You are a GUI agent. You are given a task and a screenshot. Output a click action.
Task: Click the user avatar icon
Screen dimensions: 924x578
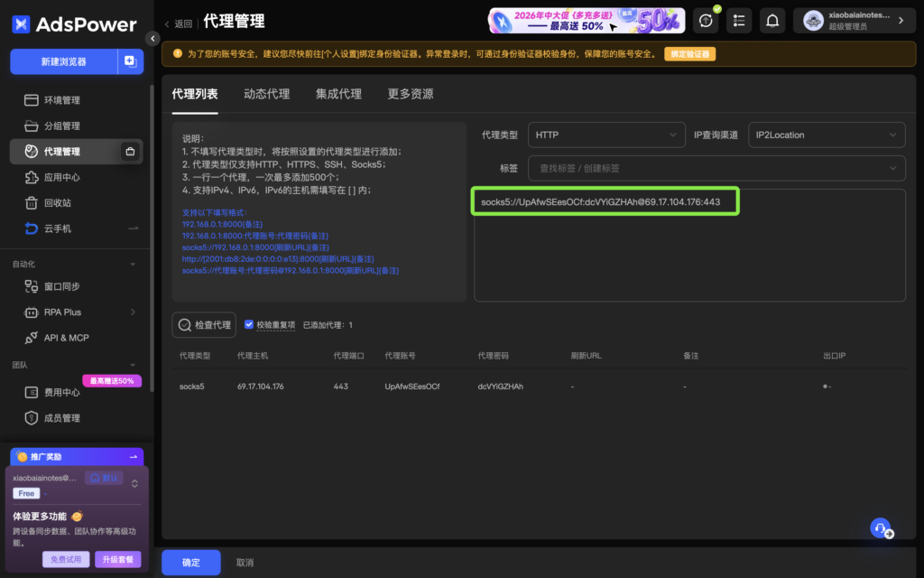coord(813,22)
